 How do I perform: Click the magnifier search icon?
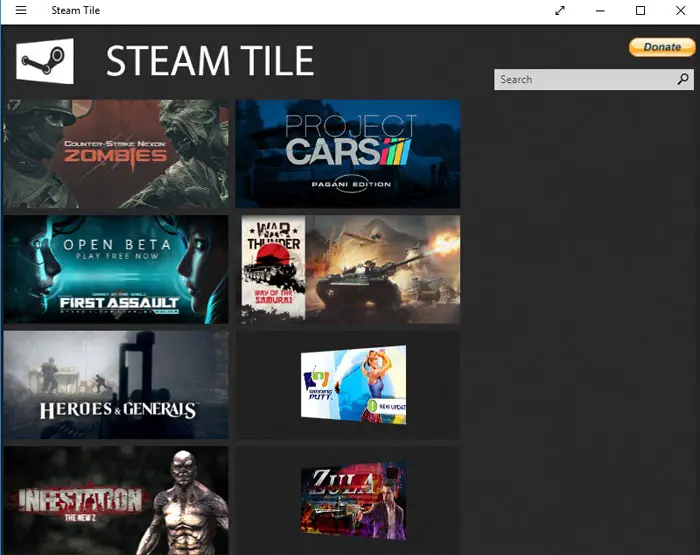coord(683,79)
